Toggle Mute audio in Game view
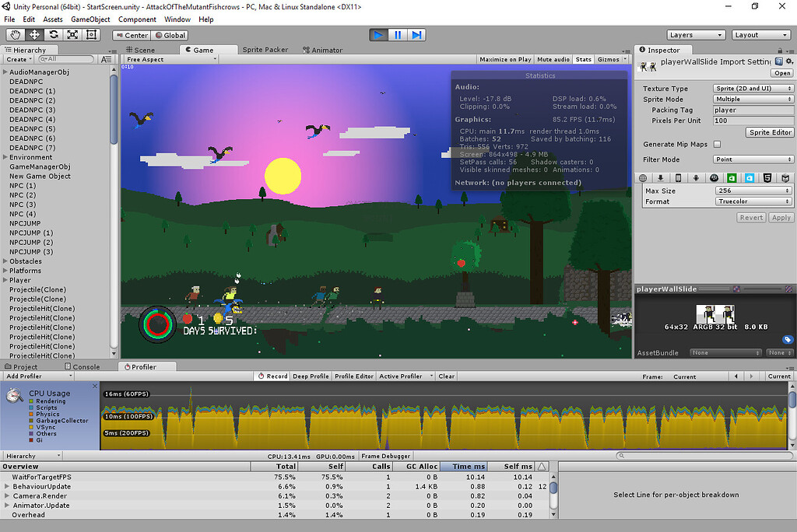Viewport: 797px width, 532px height. click(553, 59)
